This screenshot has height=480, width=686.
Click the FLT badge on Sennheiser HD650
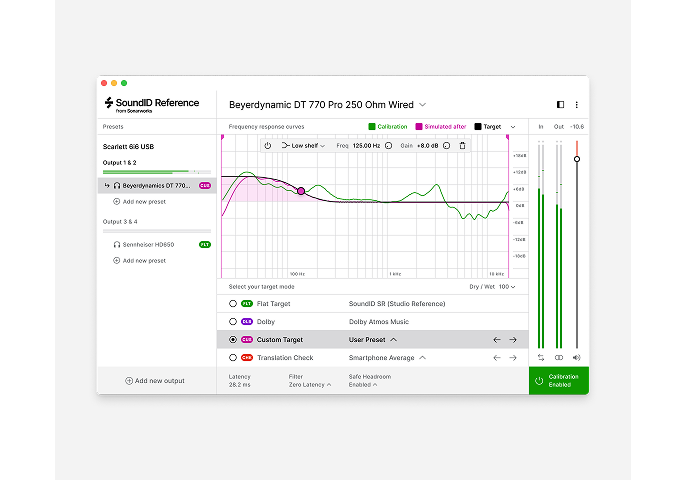[205, 245]
